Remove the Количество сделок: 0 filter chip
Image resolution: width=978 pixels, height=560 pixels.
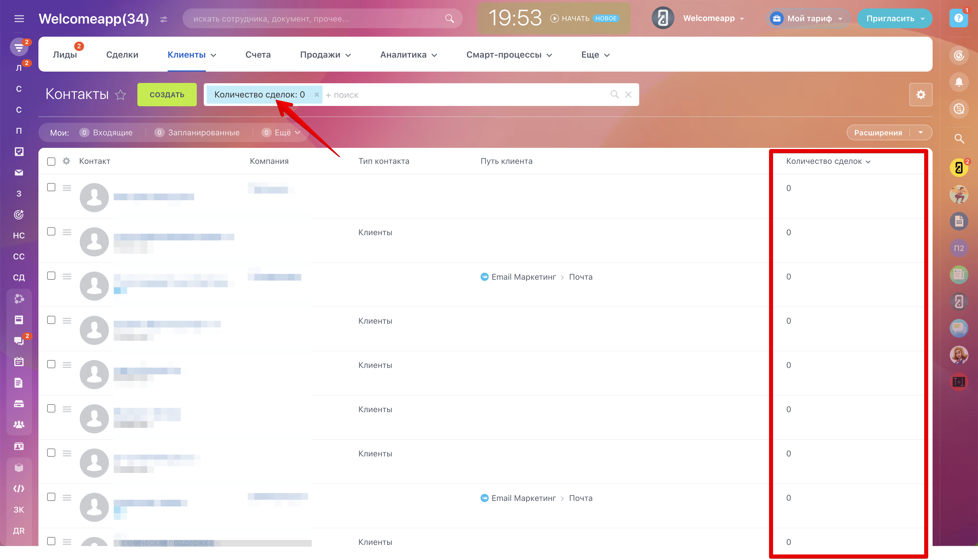click(x=316, y=95)
